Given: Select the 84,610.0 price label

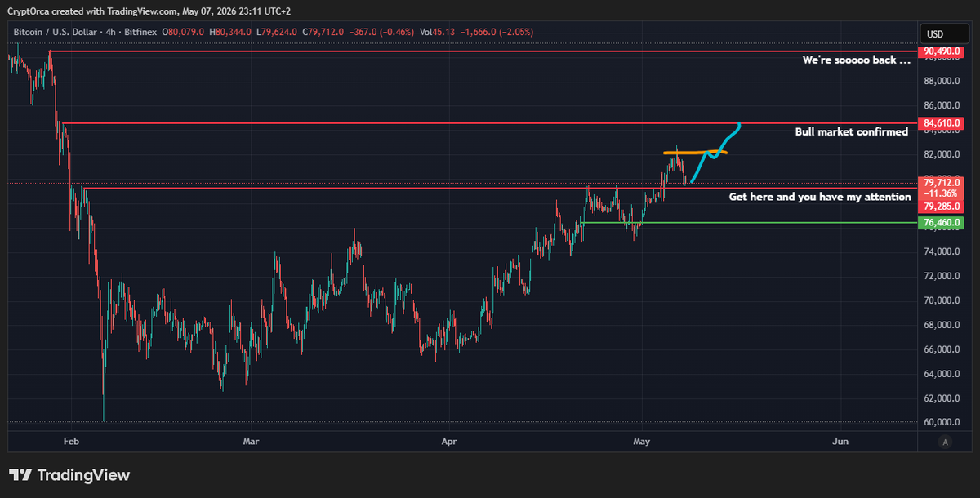Looking at the screenshot, I should (941, 123).
